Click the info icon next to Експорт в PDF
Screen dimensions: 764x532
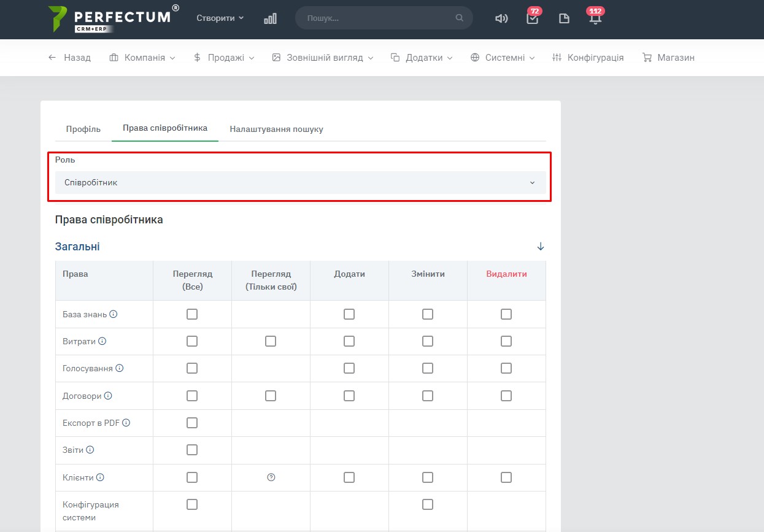tap(126, 423)
